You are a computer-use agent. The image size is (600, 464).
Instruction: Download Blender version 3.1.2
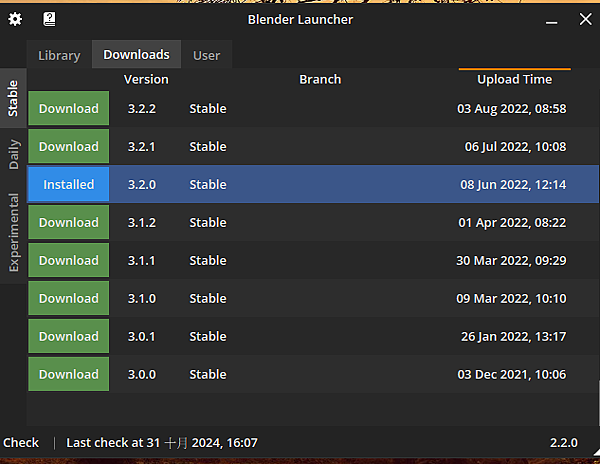pyautogui.click(x=69, y=222)
